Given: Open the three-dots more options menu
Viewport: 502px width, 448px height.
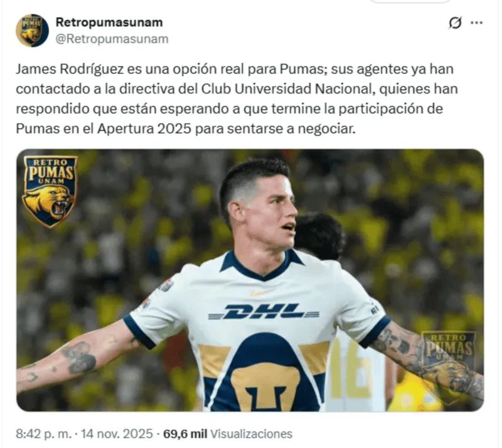Looking at the screenshot, I should pos(476,23).
